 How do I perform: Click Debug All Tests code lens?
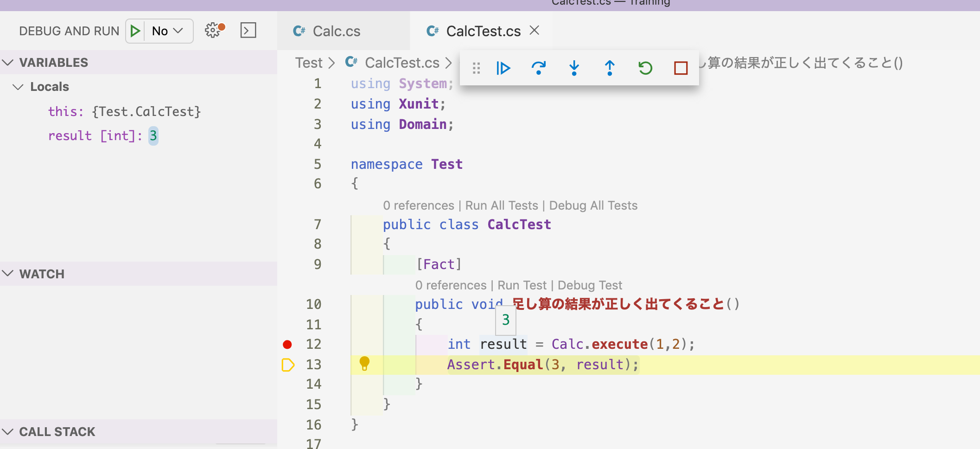coord(593,205)
